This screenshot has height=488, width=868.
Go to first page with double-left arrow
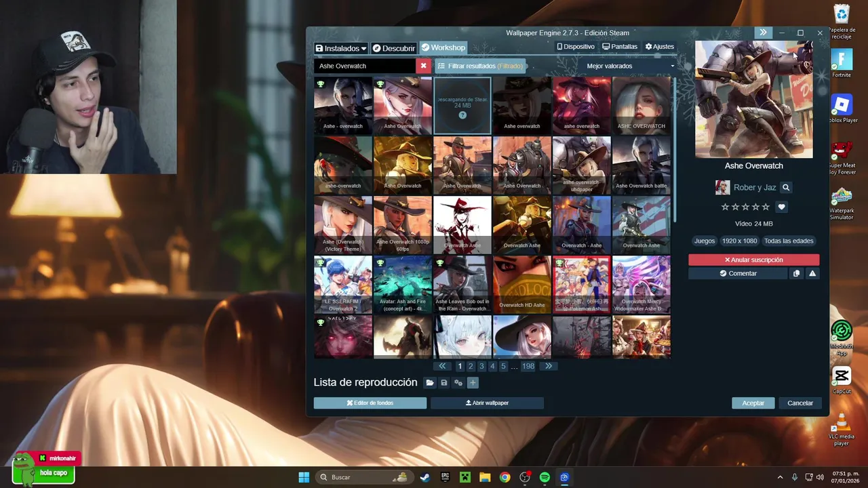[x=443, y=366]
